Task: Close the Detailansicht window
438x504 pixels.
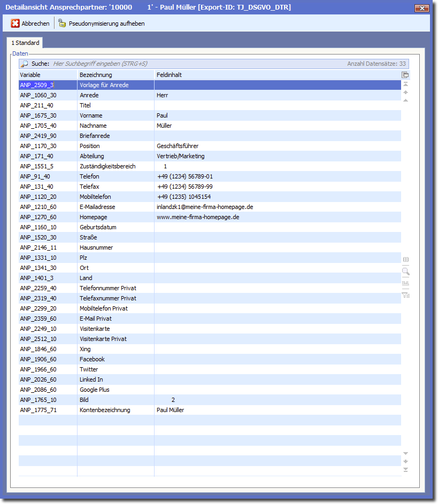Action: (x=422, y=9)
